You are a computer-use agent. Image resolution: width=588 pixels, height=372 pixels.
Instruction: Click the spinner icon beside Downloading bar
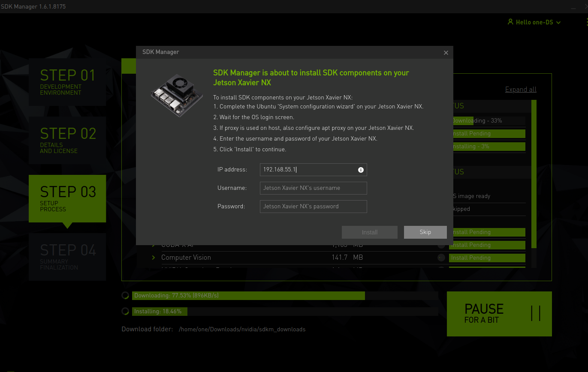pyautogui.click(x=125, y=295)
